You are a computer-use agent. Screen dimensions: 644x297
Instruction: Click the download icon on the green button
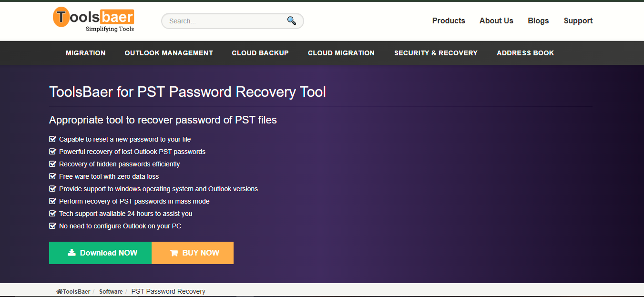tap(72, 253)
